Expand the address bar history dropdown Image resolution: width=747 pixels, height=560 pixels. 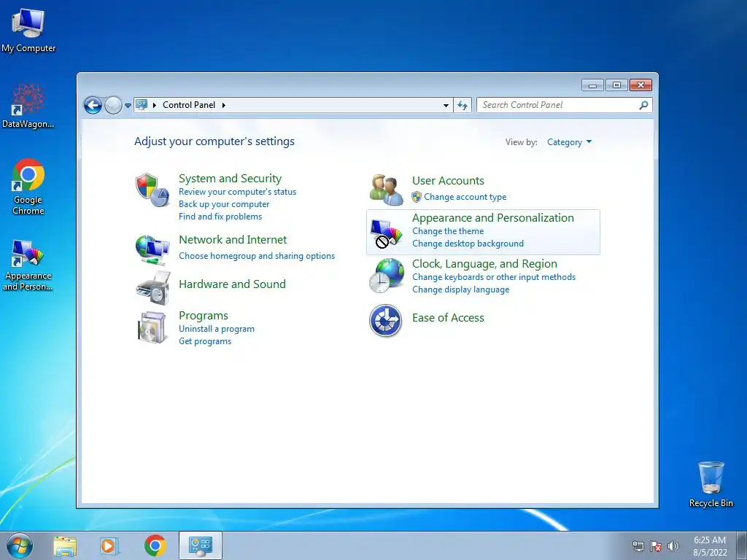[x=446, y=105]
